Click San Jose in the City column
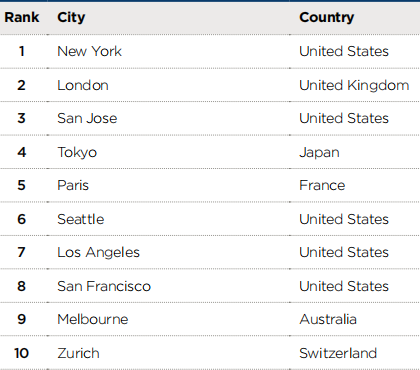This screenshot has height=370, width=420. [x=87, y=118]
